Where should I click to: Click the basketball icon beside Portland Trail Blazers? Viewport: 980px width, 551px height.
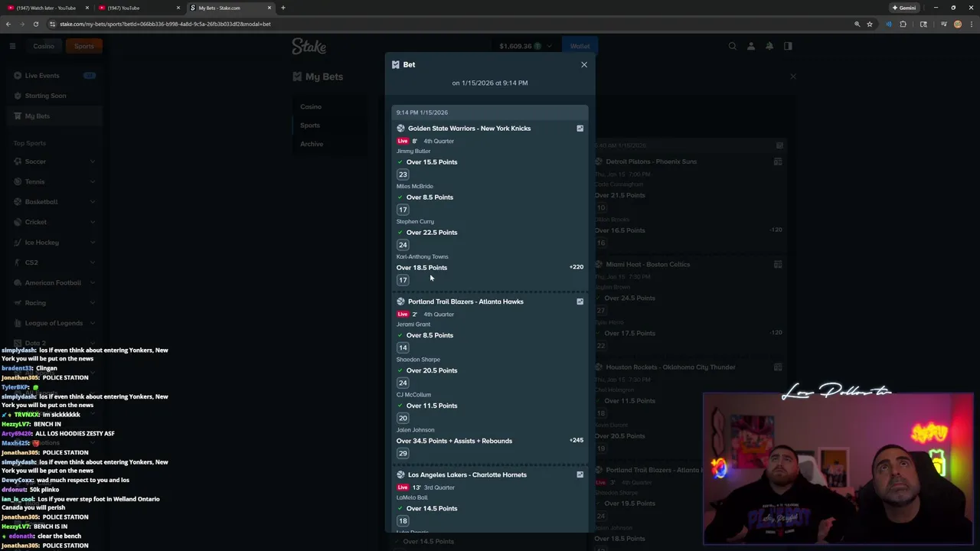click(400, 302)
